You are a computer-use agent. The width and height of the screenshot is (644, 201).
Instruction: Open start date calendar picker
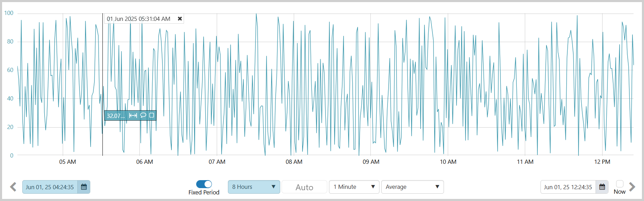84,187
